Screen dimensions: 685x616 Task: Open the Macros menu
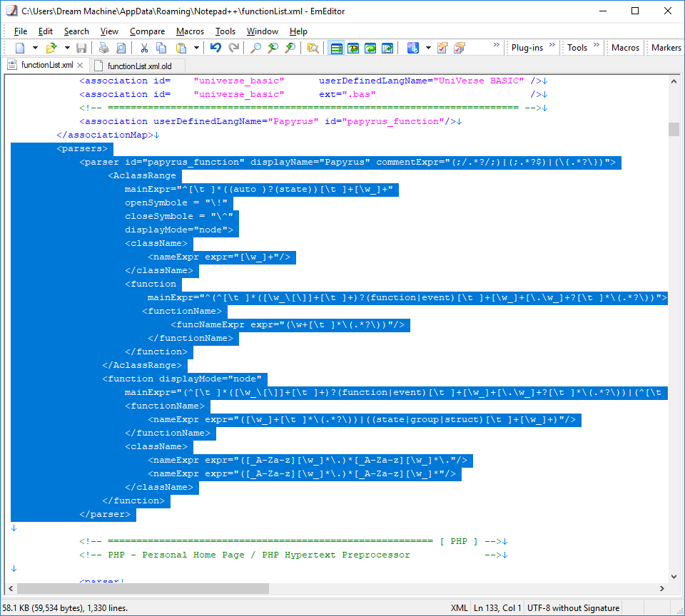pyautogui.click(x=190, y=31)
